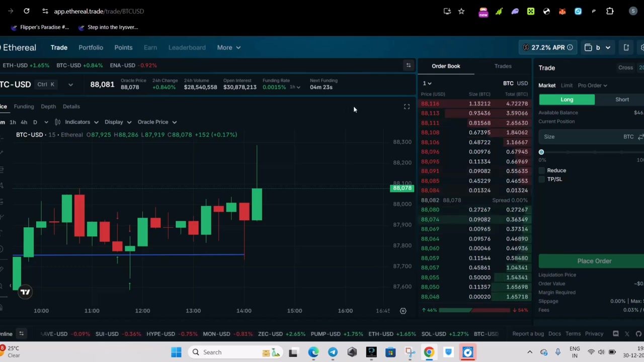Enable the Reduce checkbox
The image size is (644, 362).
click(542, 170)
